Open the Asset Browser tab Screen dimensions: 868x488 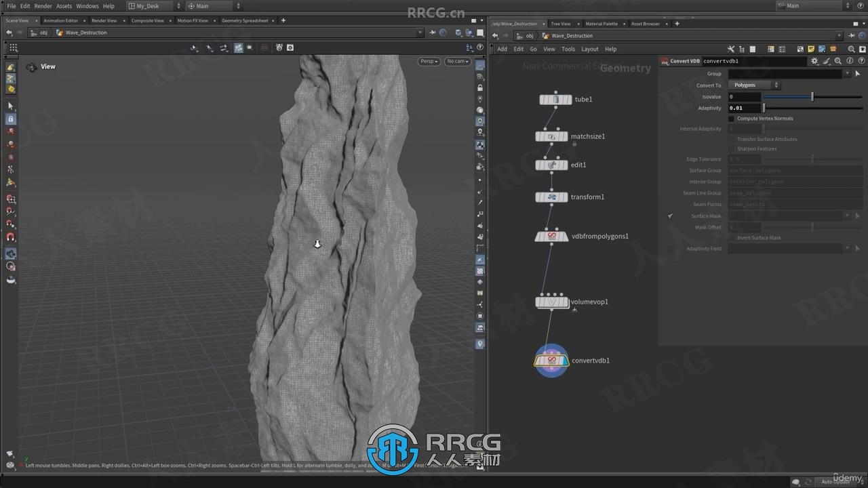click(646, 24)
